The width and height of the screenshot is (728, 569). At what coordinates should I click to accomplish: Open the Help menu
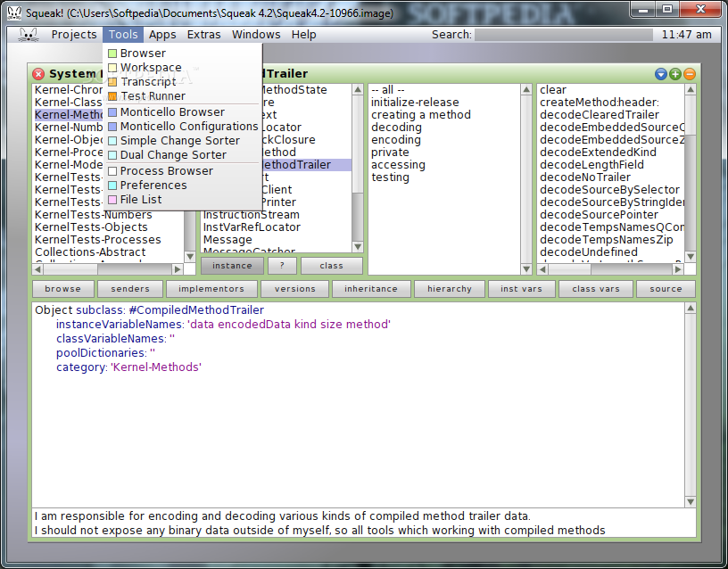303,35
